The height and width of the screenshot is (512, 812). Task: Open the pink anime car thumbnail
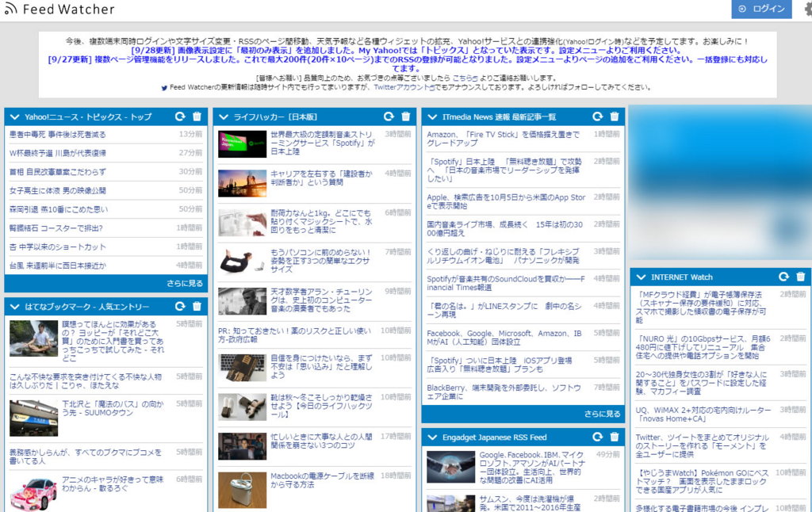point(33,494)
